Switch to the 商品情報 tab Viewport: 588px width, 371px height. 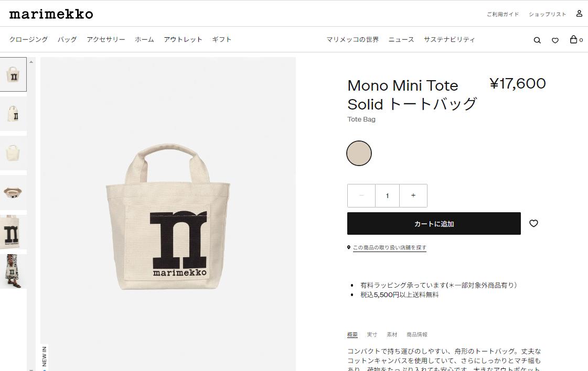click(417, 334)
